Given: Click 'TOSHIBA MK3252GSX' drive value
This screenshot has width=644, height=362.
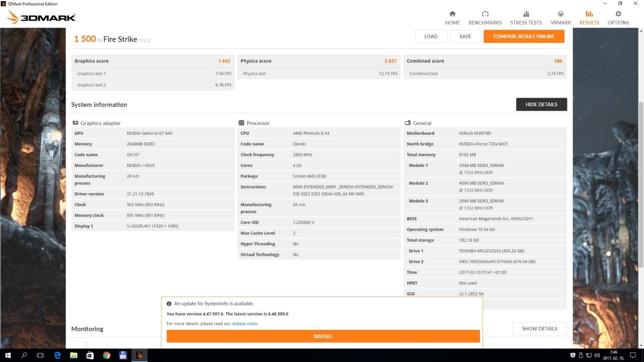Looking at the screenshot, I should 492,251.
